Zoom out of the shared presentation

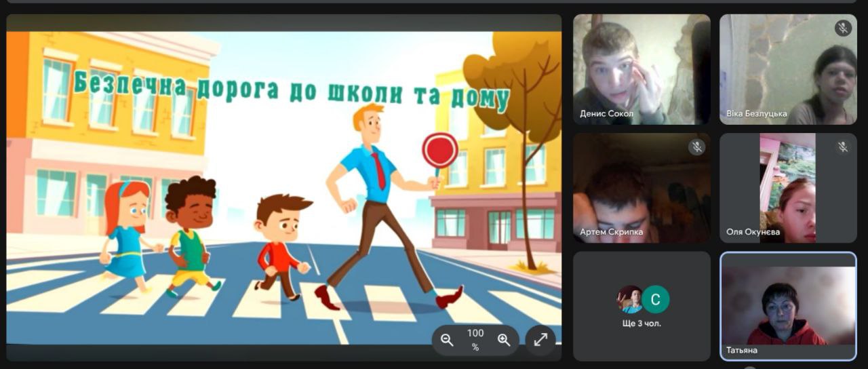[x=447, y=341]
